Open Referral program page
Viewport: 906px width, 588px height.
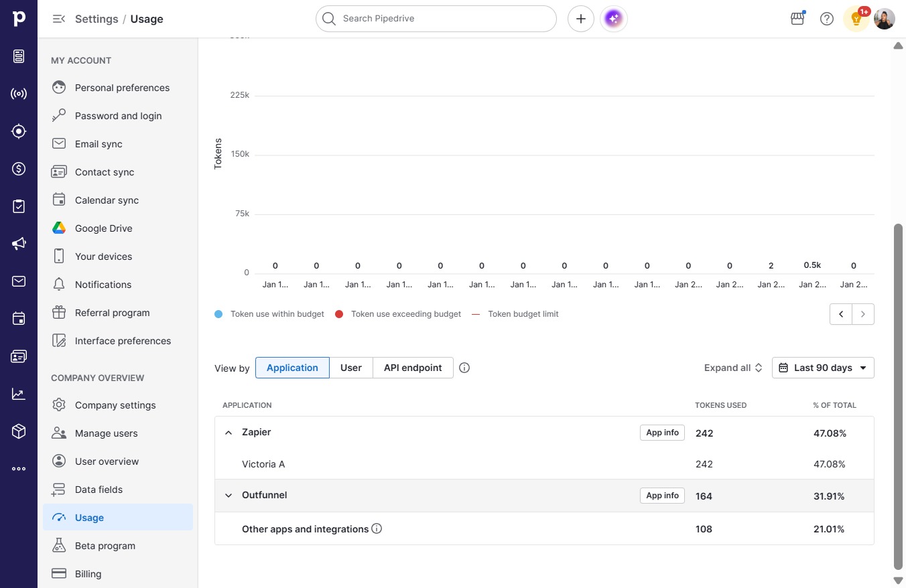click(118, 313)
